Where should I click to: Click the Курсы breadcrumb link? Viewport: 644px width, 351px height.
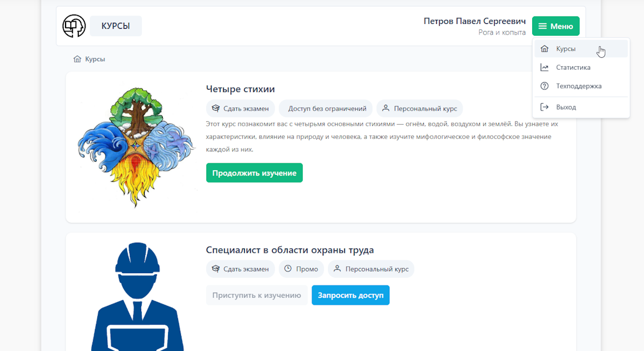click(95, 59)
